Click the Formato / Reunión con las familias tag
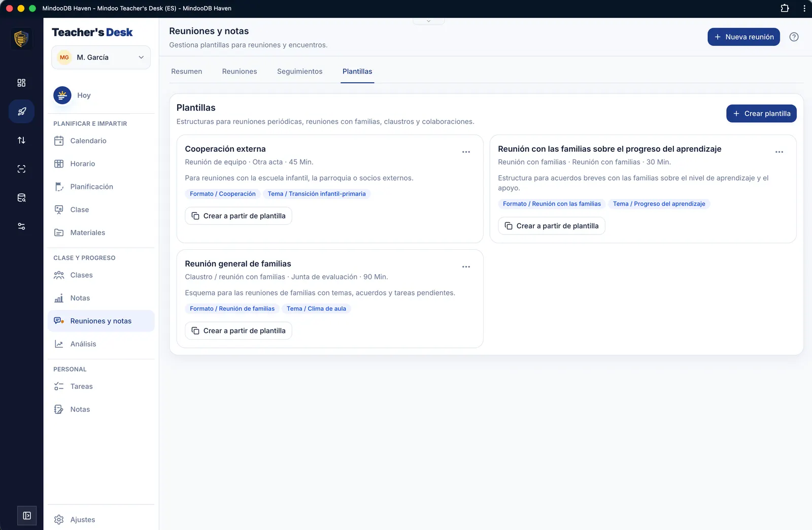This screenshot has height=530, width=812. (x=552, y=204)
